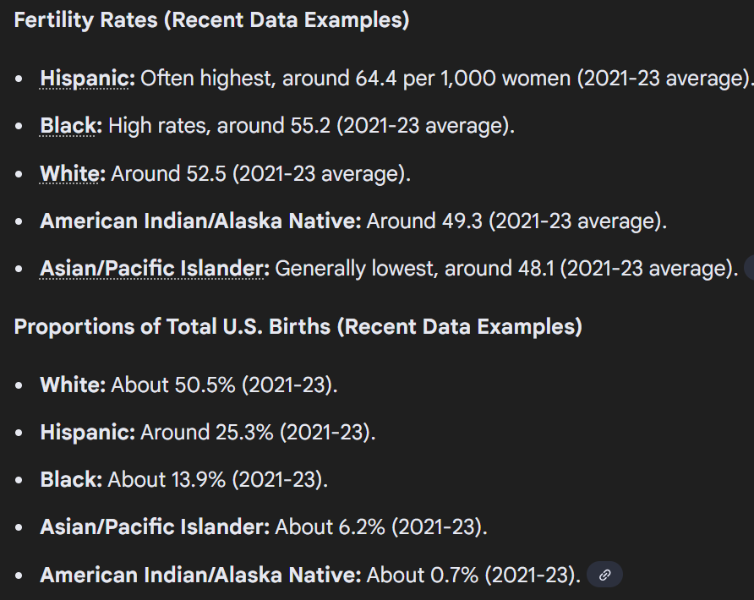Click Asian/Pacific Islander label showing 6.2%
This screenshot has width=754, height=600.
pyautogui.click(x=154, y=527)
